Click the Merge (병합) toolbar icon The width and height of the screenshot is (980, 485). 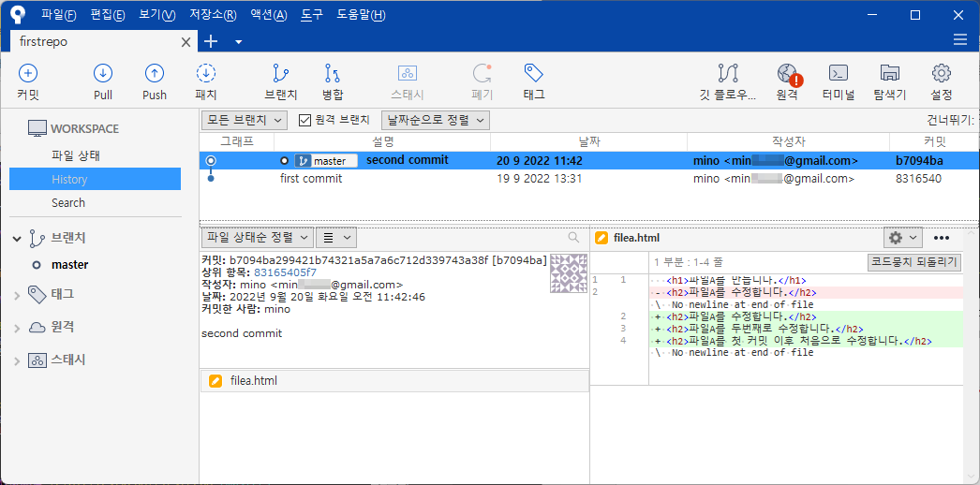coord(333,74)
